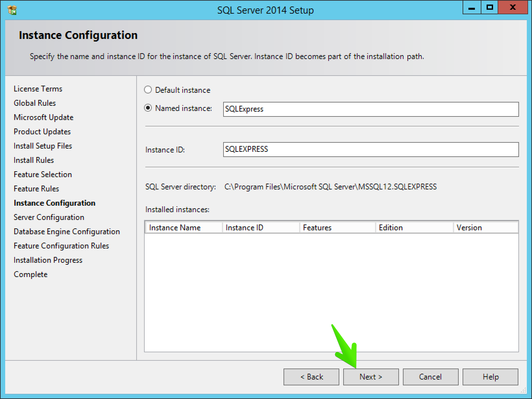Select Product Updates step in sidebar
532x399 pixels.
42,132
